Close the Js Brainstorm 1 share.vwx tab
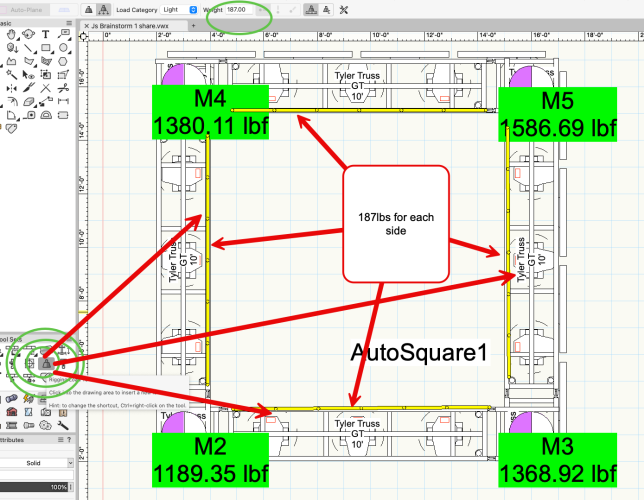The image size is (644, 500). 88,23
